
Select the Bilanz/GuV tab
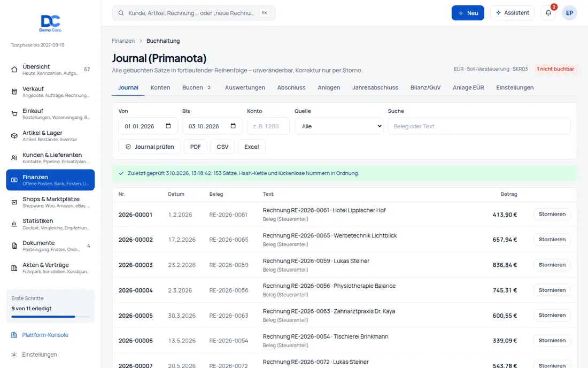pyautogui.click(x=425, y=87)
